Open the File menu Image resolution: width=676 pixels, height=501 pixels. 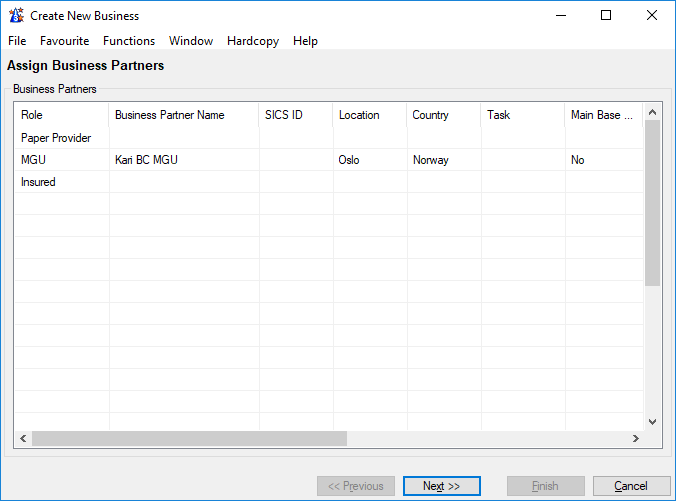coord(17,41)
